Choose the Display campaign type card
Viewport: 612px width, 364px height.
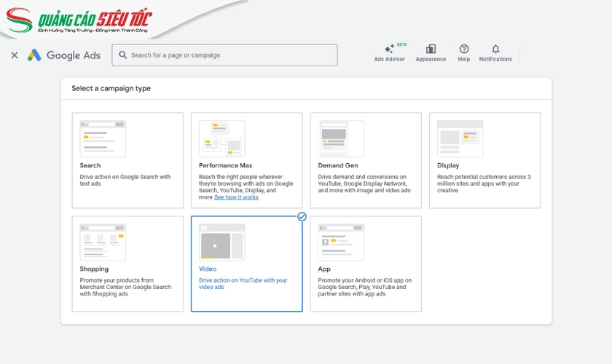pyautogui.click(x=484, y=160)
